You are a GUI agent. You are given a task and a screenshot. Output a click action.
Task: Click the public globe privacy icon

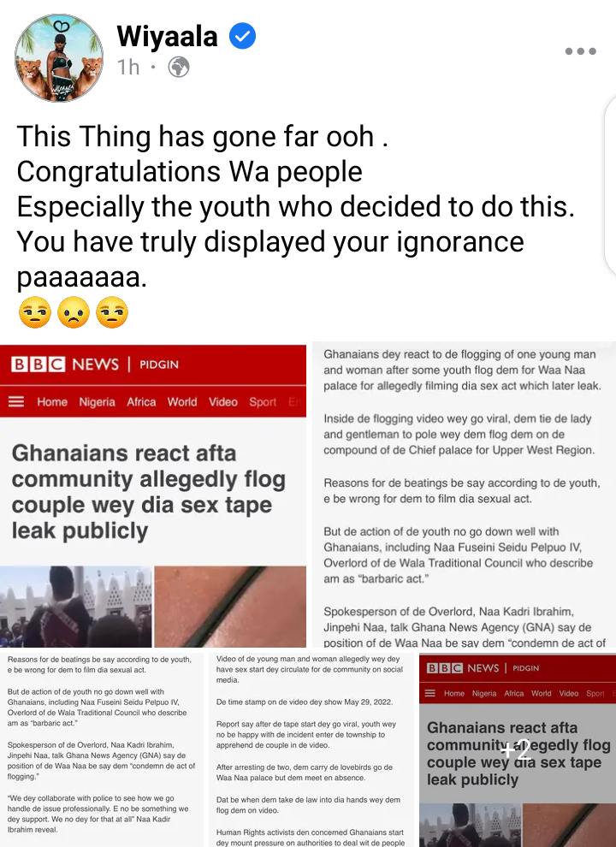coord(179,68)
